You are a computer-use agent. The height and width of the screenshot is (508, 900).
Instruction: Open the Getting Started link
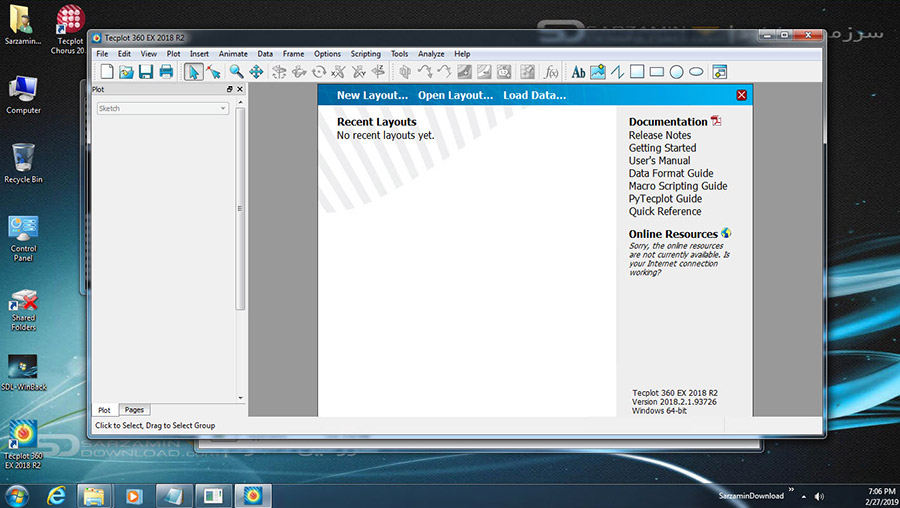pyautogui.click(x=662, y=148)
